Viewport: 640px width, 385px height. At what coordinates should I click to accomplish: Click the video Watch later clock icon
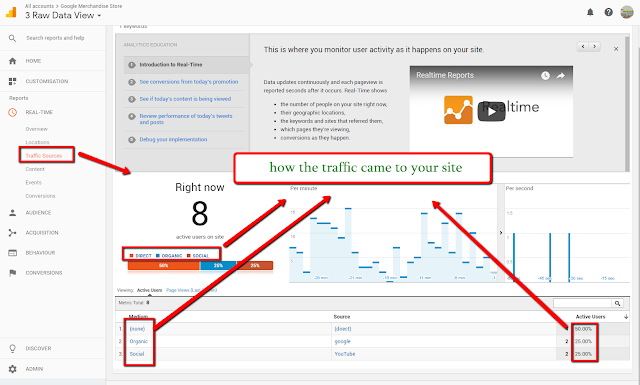tap(545, 76)
